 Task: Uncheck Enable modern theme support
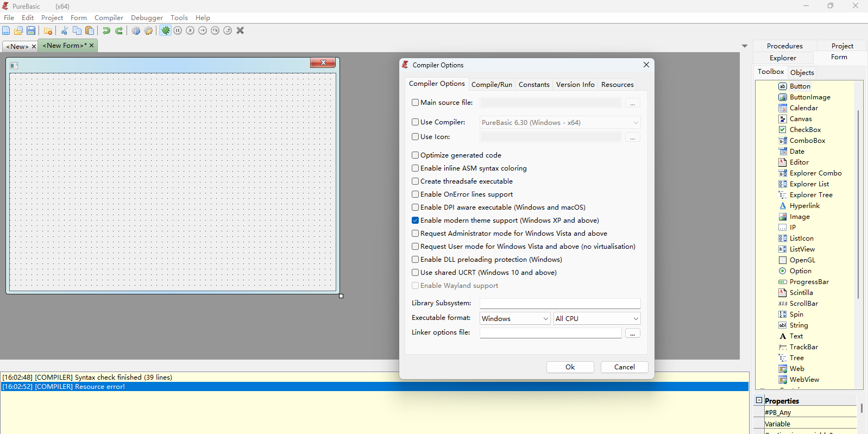point(416,221)
